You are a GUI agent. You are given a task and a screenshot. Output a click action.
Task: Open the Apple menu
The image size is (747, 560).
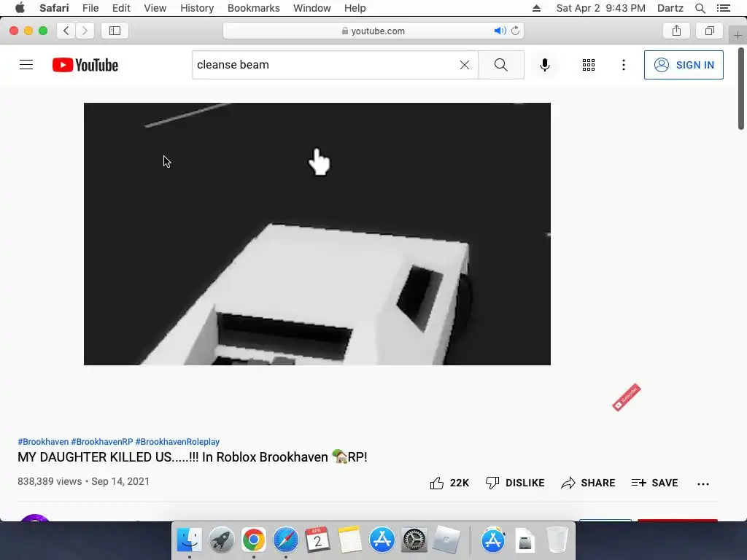coord(20,8)
